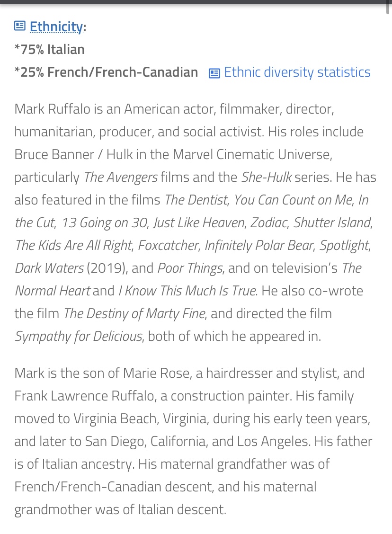Click the italic title 'Zodiac'
Screen dimensions: 392x534
click(x=269, y=222)
